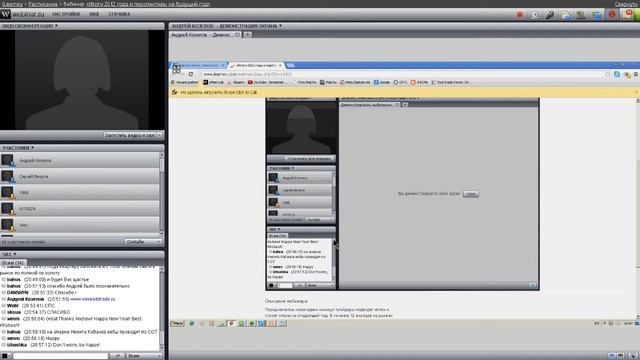Select the active second browser tab in shared screen
This screenshot has width=640, height=360.
256,65
